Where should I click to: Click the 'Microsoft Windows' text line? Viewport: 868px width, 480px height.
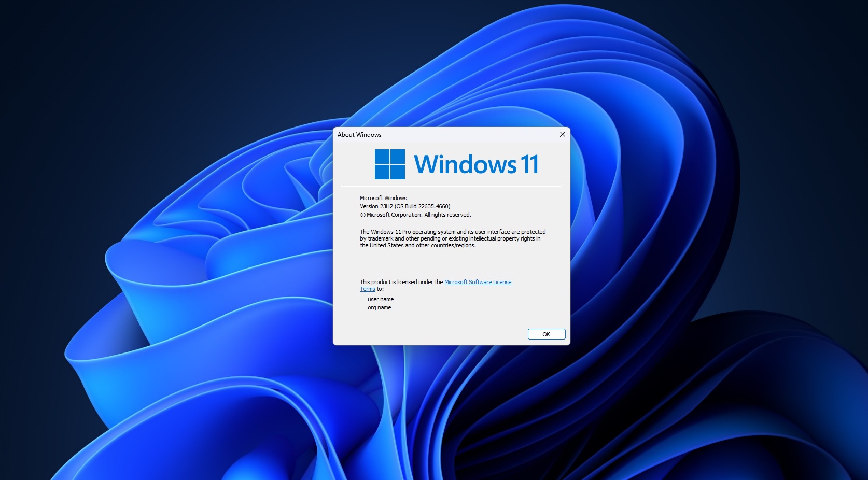coord(383,198)
